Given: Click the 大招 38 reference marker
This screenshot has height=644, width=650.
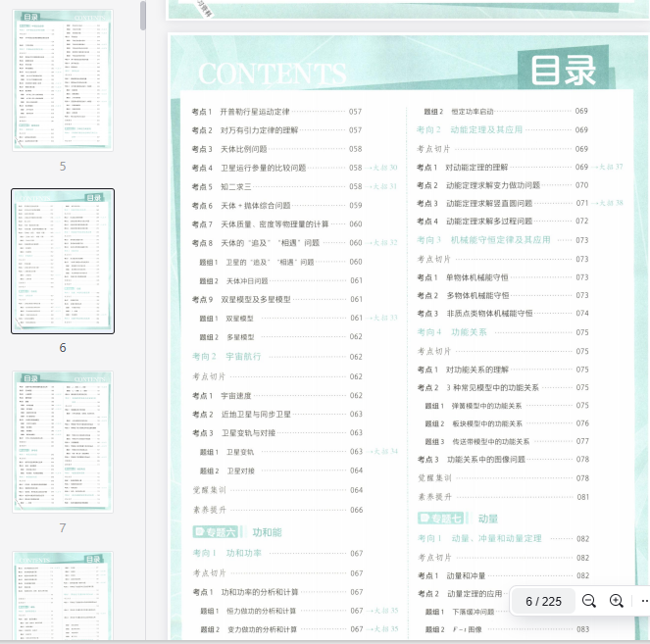Looking at the screenshot, I should coord(607,203).
